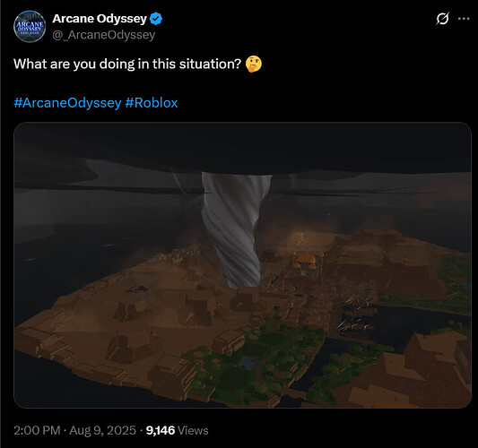Open the Arcane Odyssey display name

click(100, 19)
